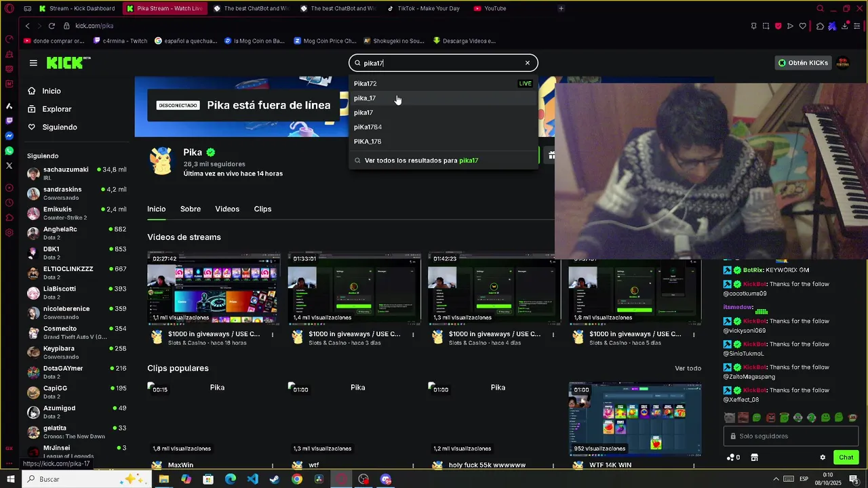Click the channel points icon
868x488 pixels.
[733, 457]
